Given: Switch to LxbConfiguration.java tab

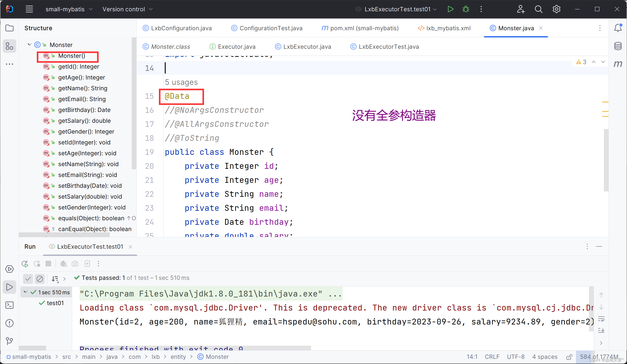Looking at the screenshot, I should coord(177,28).
